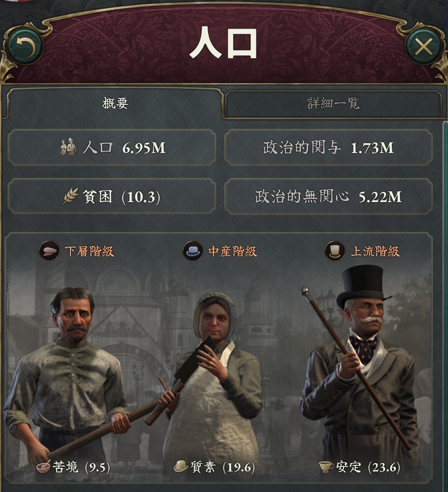Click the top hat upper class icon
The height and width of the screenshot is (492, 448).
pos(335,251)
